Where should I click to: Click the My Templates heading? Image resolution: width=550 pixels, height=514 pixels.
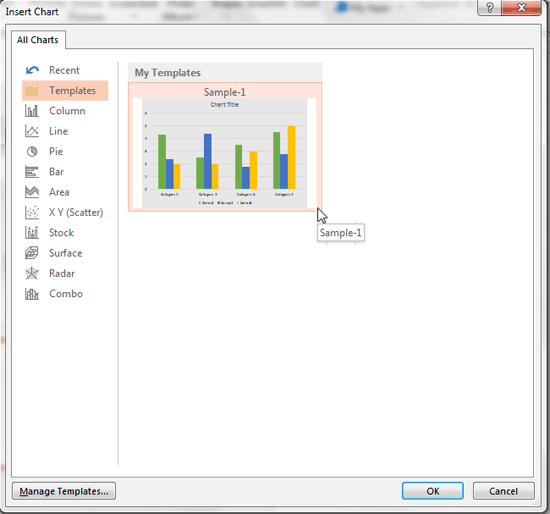click(168, 73)
